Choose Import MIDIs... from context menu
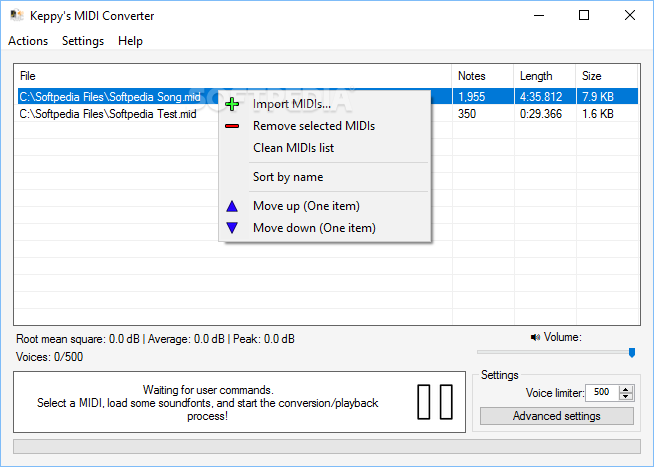The width and height of the screenshot is (654, 467). [324, 104]
